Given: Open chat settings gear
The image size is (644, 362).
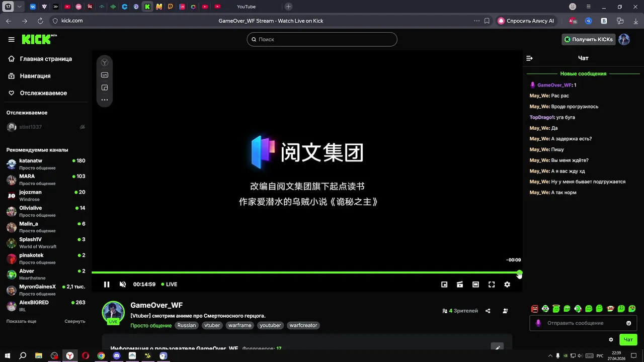Looking at the screenshot, I should [x=611, y=340].
